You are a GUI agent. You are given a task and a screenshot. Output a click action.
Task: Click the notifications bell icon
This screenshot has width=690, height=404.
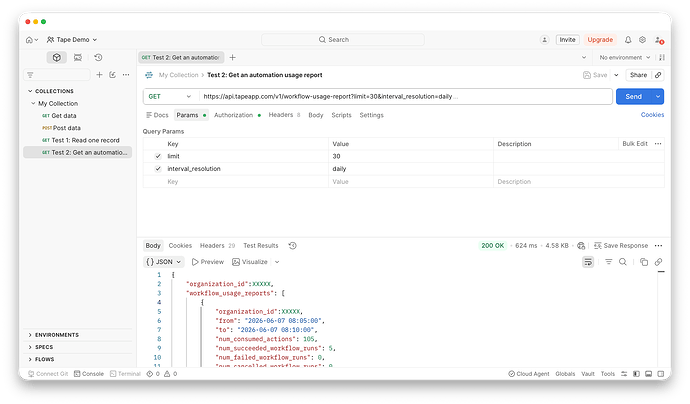point(628,40)
